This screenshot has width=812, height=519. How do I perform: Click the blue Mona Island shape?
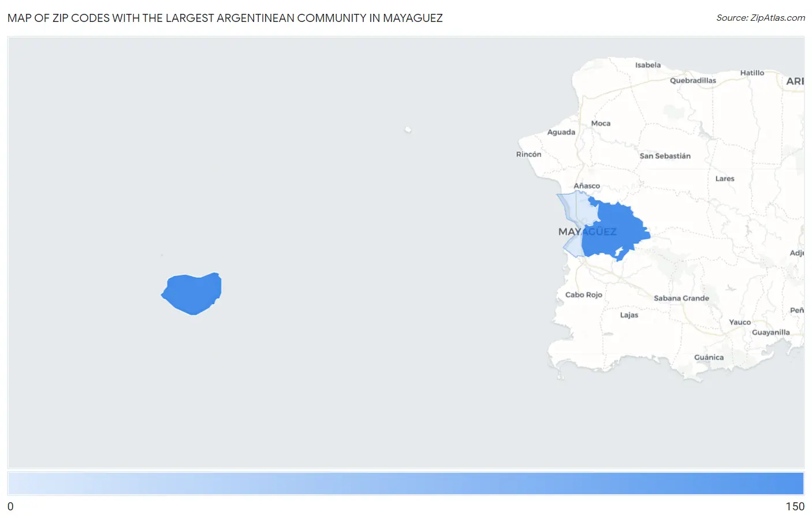tap(192, 293)
